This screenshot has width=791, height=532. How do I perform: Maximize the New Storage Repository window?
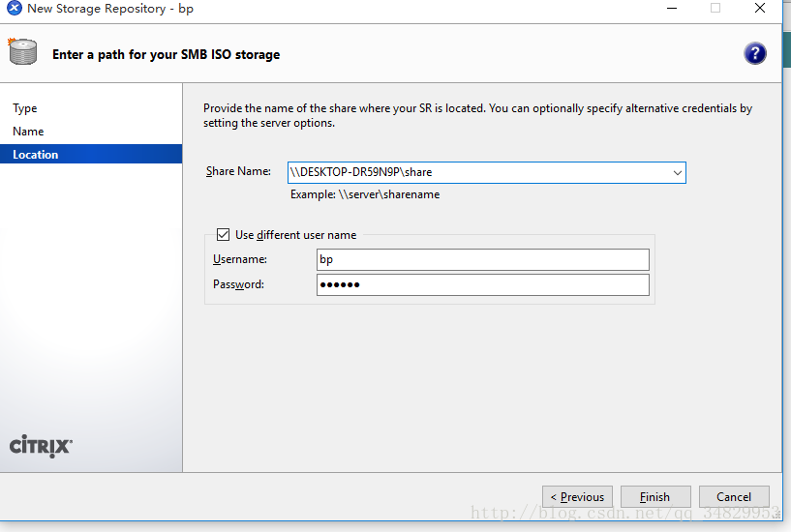coord(716,9)
